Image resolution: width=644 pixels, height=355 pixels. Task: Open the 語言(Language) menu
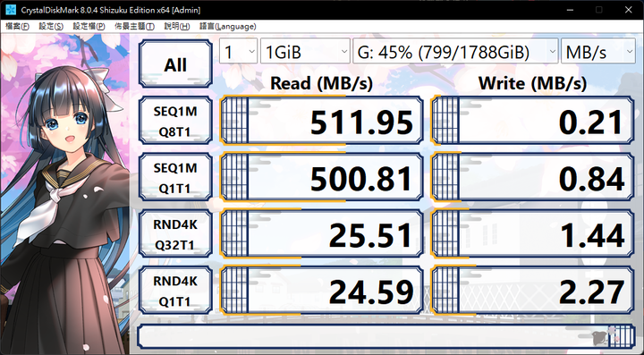(x=227, y=26)
